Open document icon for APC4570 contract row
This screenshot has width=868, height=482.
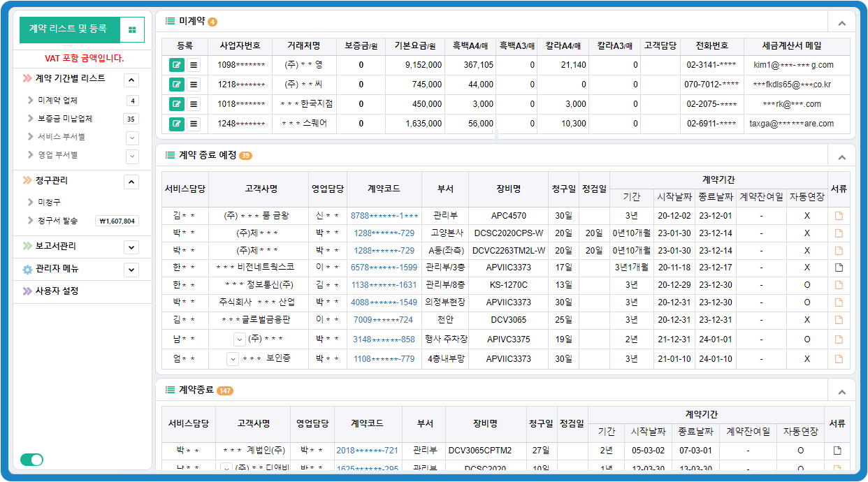coord(839,216)
